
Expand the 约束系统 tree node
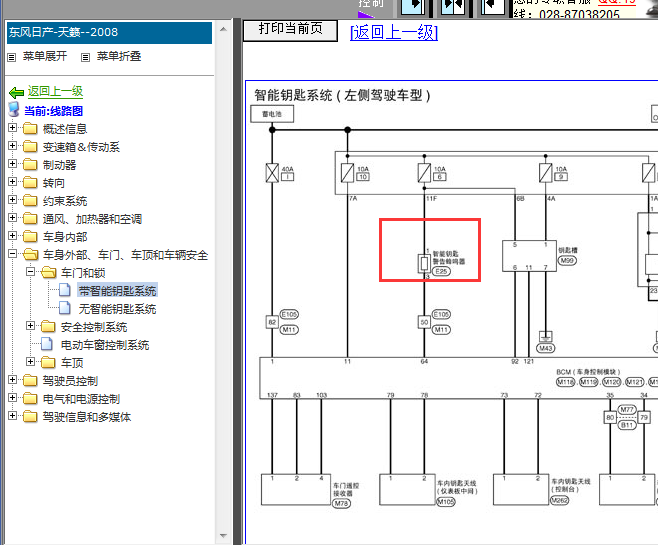[x=13, y=200]
